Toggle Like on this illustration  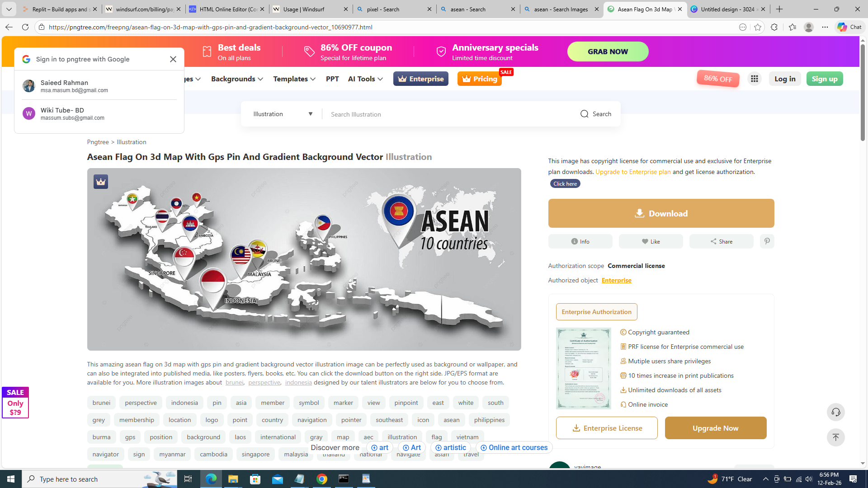click(651, 241)
